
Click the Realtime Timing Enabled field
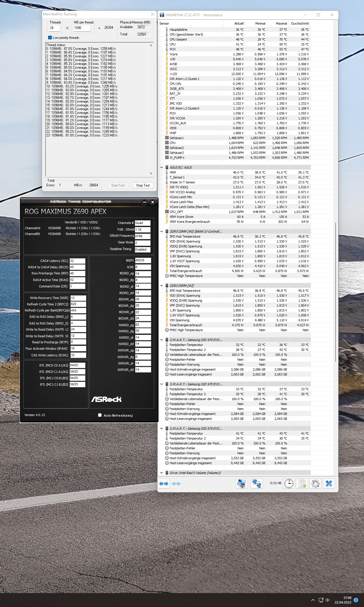tap(143, 249)
